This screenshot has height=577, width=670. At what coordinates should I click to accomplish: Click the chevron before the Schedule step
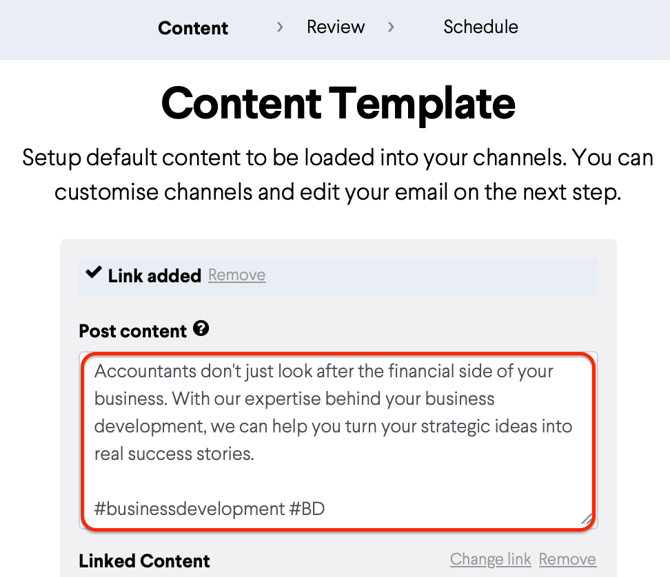(x=391, y=27)
